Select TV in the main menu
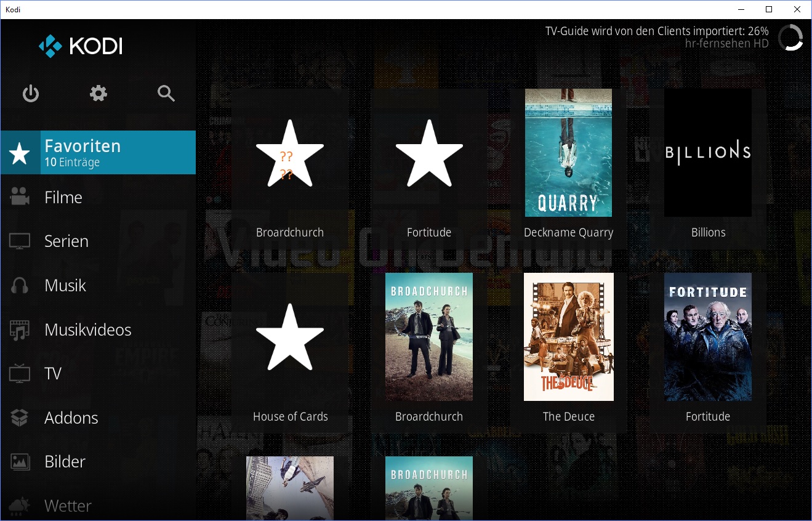Viewport: 812px width, 521px height. [x=98, y=374]
